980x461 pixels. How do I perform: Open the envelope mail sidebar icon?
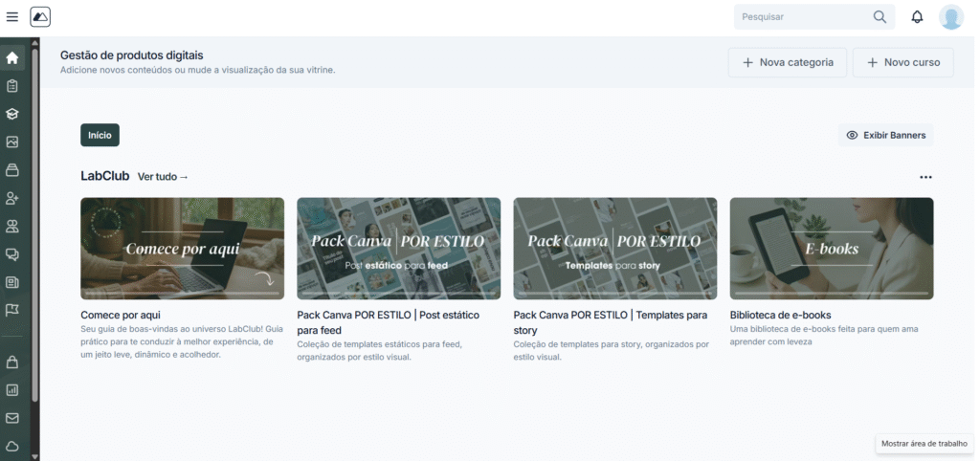(12, 418)
